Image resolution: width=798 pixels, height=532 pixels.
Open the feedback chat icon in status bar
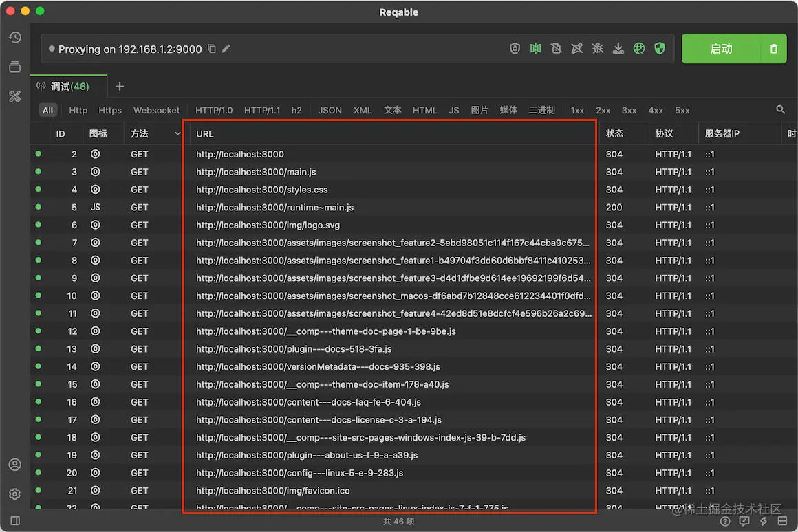pyautogui.click(x=744, y=521)
